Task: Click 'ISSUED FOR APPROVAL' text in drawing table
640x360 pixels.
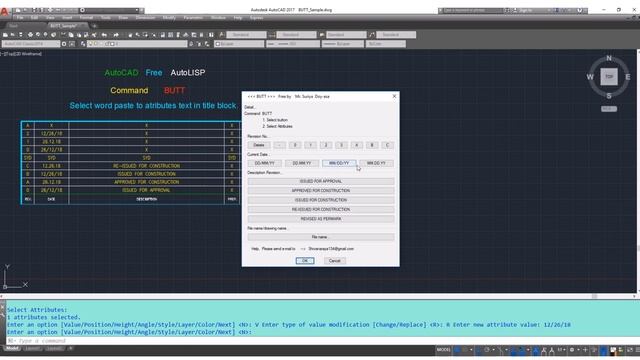Action: click(x=147, y=190)
